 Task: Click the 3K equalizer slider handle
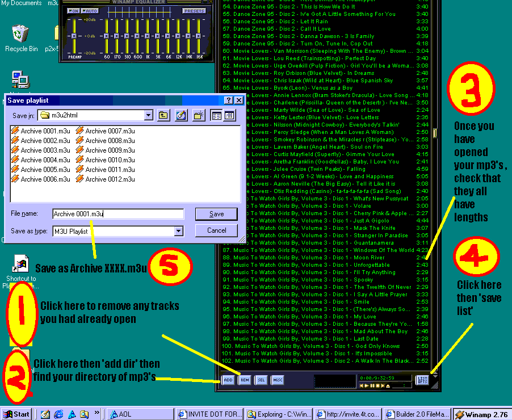(x=157, y=36)
